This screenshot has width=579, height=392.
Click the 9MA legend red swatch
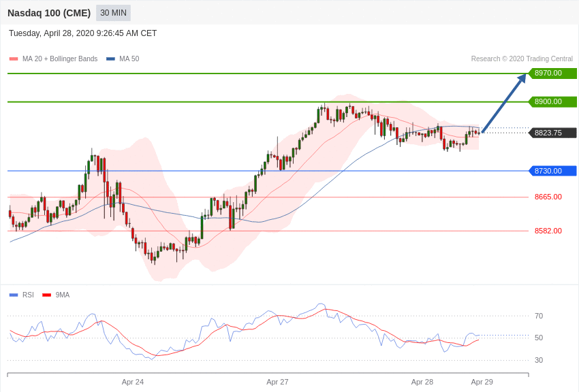click(46, 295)
